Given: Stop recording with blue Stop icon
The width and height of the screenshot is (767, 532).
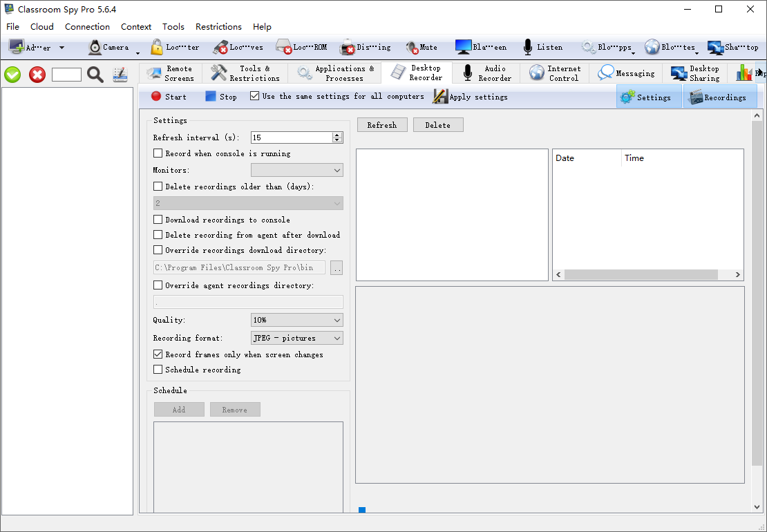Looking at the screenshot, I should pos(211,97).
